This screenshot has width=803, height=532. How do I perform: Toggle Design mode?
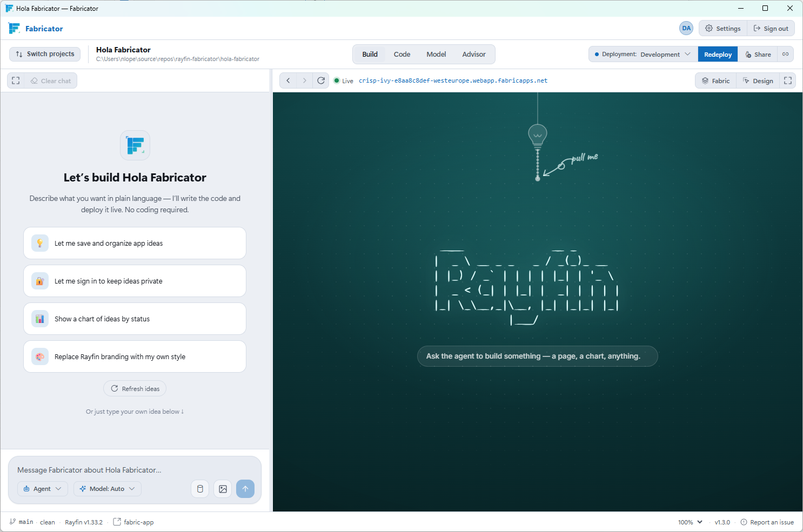click(x=758, y=80)
